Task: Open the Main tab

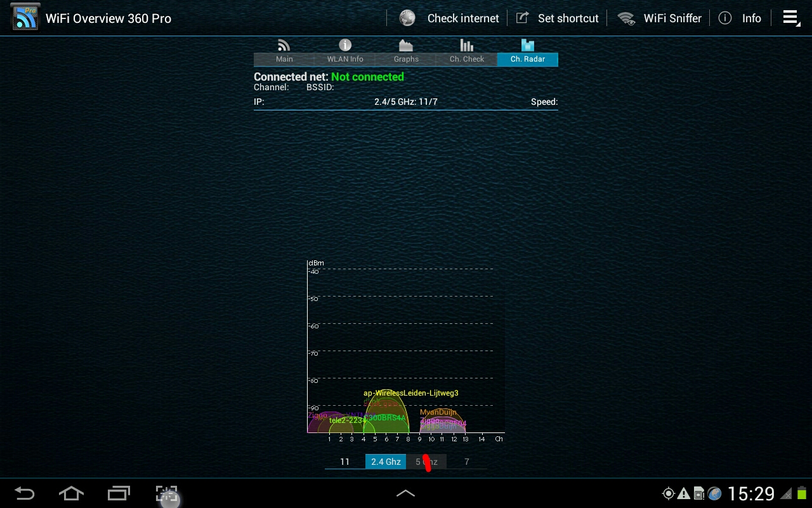Action: (x=284, y=52)
